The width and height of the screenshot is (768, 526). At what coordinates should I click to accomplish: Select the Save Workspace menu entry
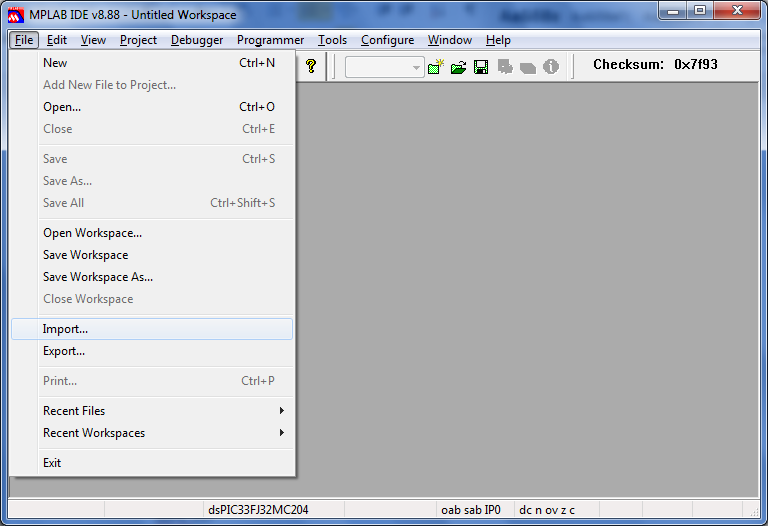point(152,255)
